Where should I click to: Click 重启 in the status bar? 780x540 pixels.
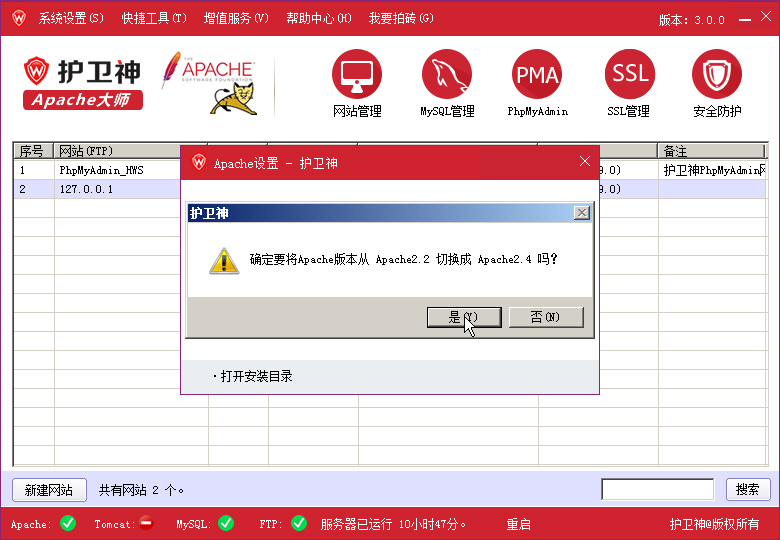[x=518, y=524]
